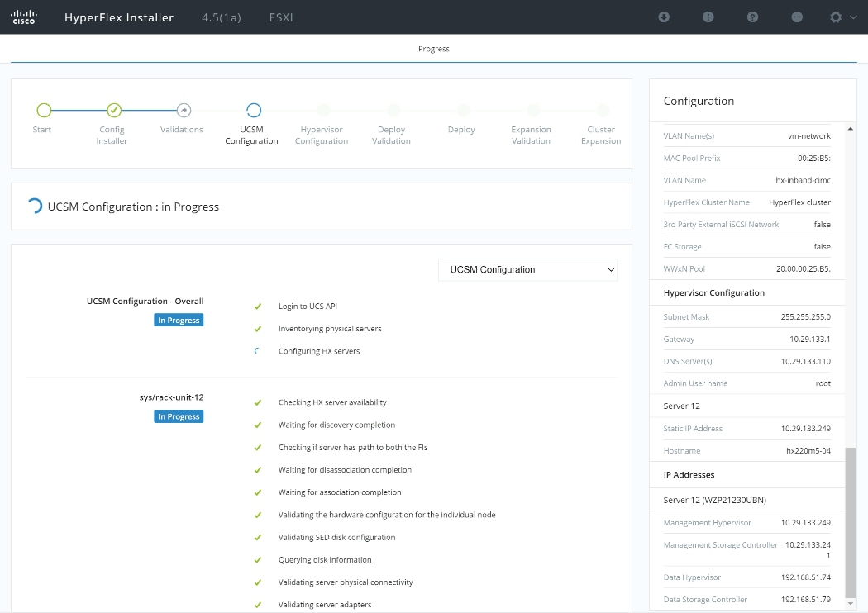Click the IP Addresses section header
The height and width of the screenshot is (613, 868).
point(689,475)
